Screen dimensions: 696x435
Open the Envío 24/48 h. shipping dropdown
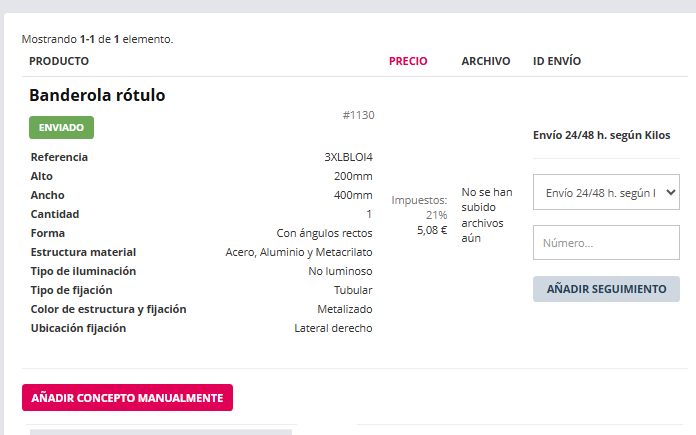pyautogui.click(x=606, y=192)
